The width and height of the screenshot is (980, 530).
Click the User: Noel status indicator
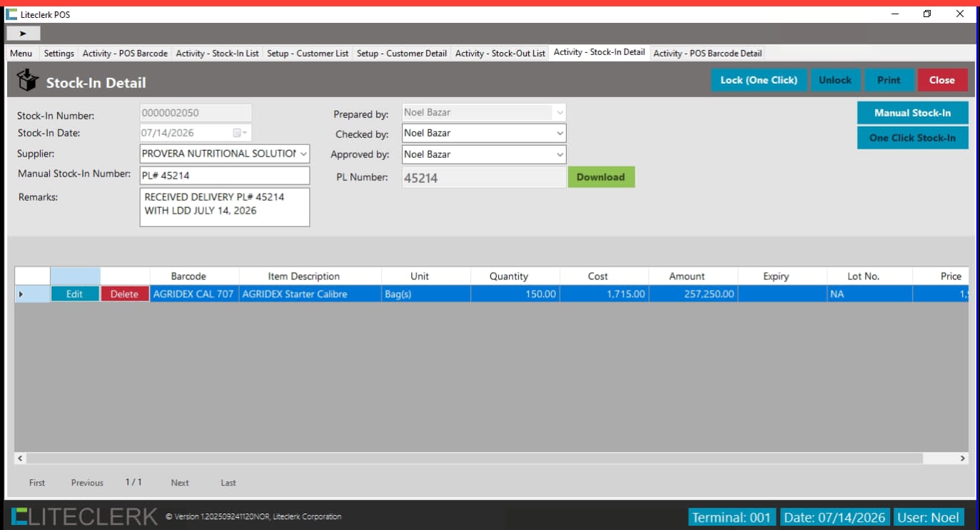[929, 517]
